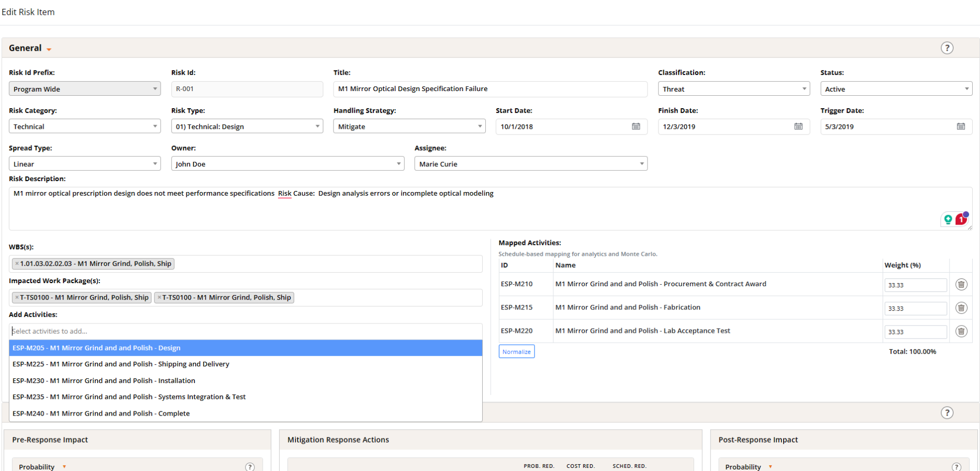
Task: Edit weight field for ESP-M220
Action: [915, 332]
